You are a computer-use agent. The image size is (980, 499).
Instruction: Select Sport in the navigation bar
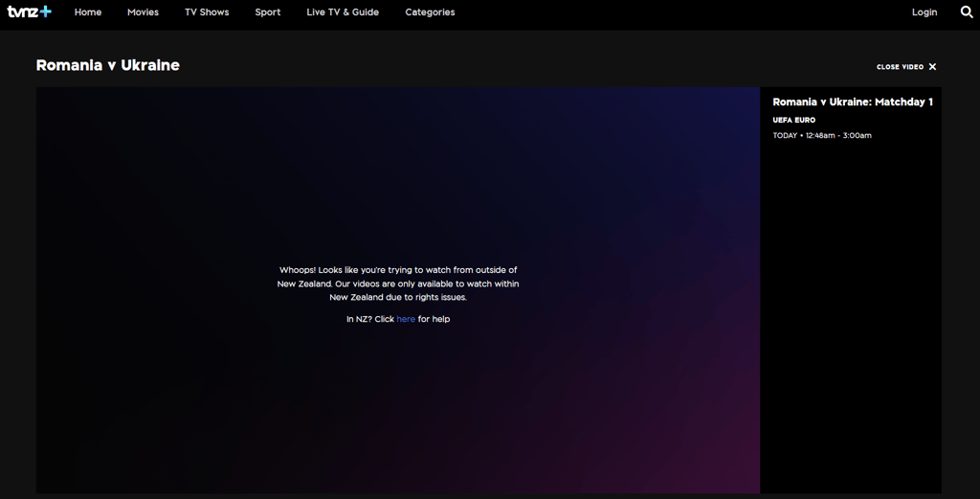[x=268, y=11]
